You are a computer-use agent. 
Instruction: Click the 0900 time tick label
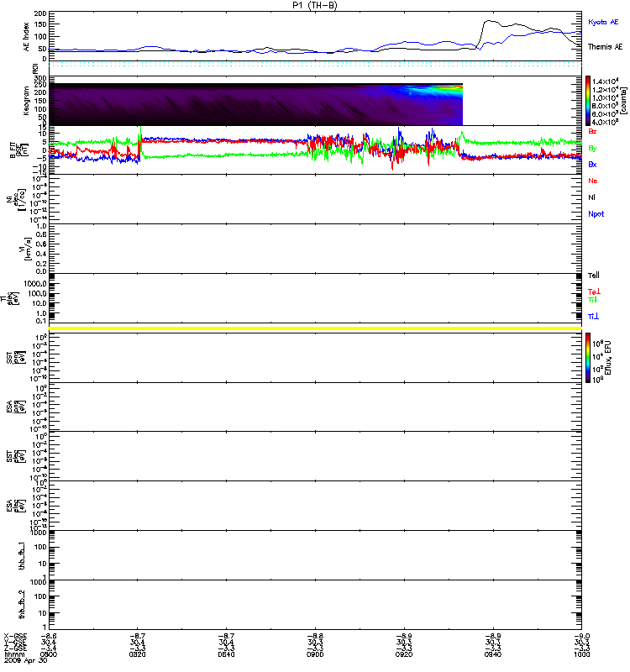[315, 654]
